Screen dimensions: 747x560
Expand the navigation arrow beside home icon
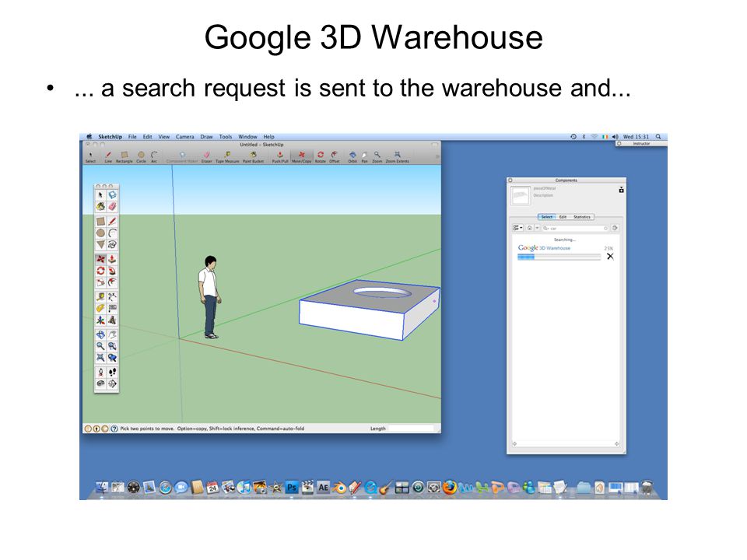[537, 228]
